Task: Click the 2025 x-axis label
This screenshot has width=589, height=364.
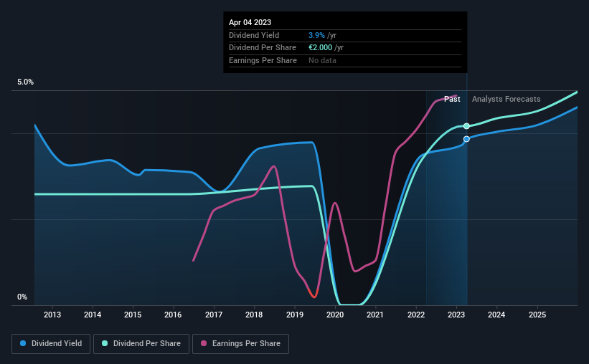Action: tap(537, 315)
